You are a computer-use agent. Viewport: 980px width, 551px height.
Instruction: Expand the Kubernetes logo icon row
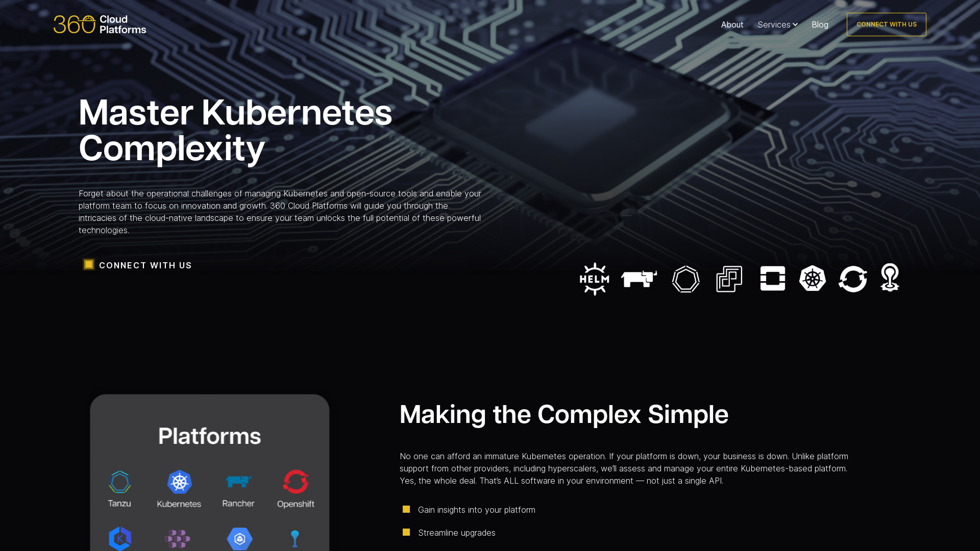coord(813,279)
